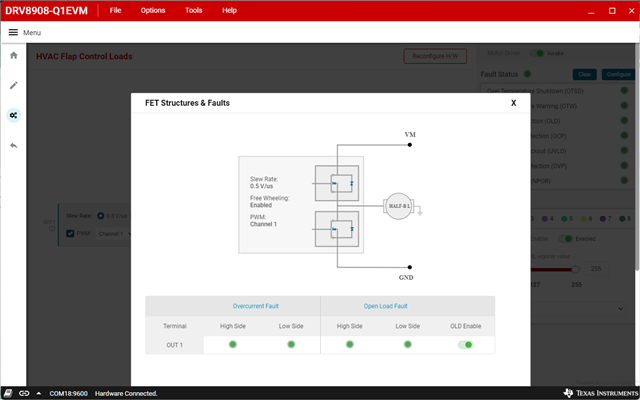640x400 pixels.
Task: Expand the status bar up arrow
Action: [x=39, y=393]
